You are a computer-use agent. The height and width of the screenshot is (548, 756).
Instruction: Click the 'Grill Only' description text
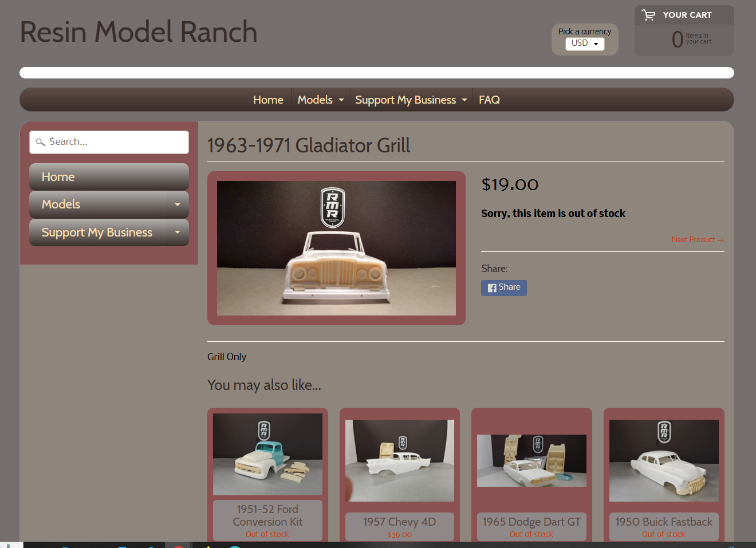pyautogui.click(x=227, y=357)
